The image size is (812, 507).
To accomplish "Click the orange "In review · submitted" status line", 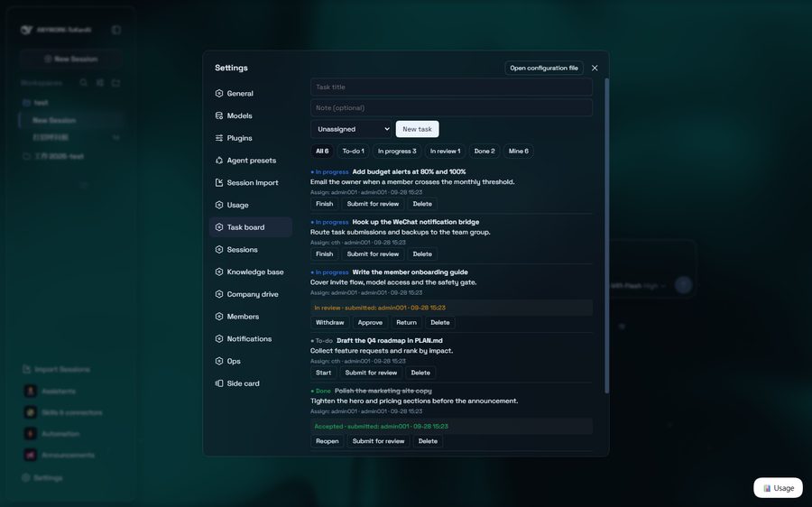I will 451,308.
